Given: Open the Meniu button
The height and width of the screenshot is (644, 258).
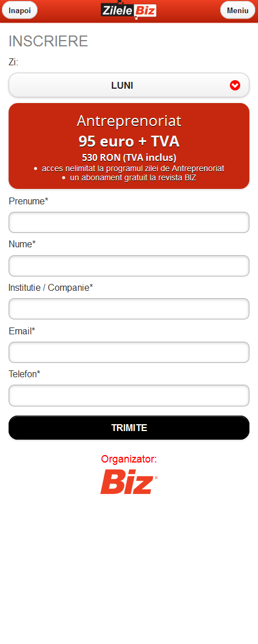Looking at the screenshot, I should click(x=237, y=10).
